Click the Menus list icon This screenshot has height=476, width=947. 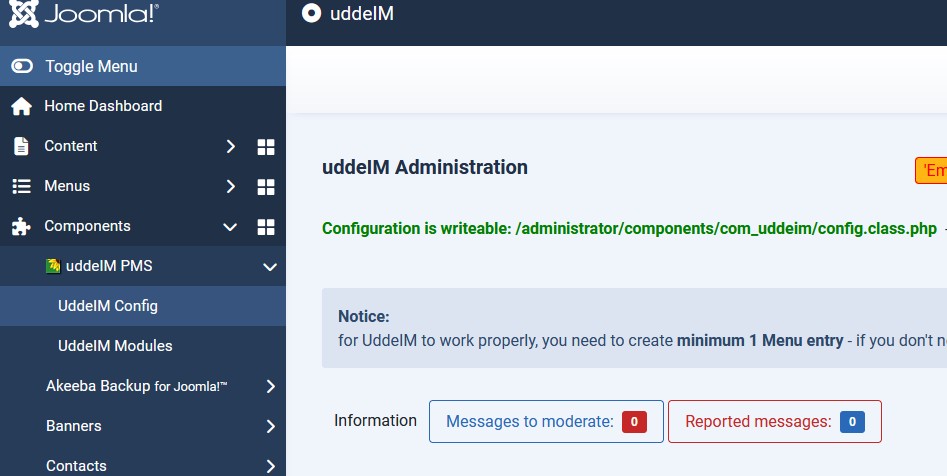21,186
